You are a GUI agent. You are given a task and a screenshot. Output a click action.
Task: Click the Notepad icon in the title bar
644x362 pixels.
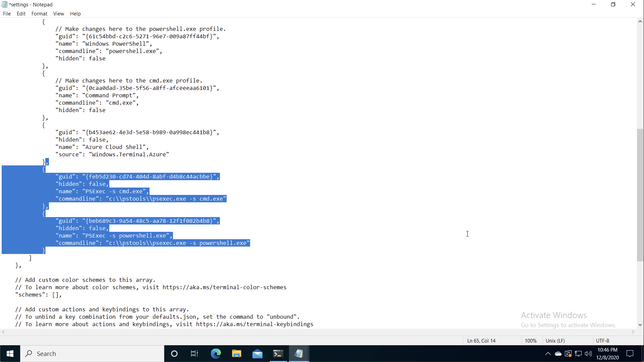coord(4,5)
